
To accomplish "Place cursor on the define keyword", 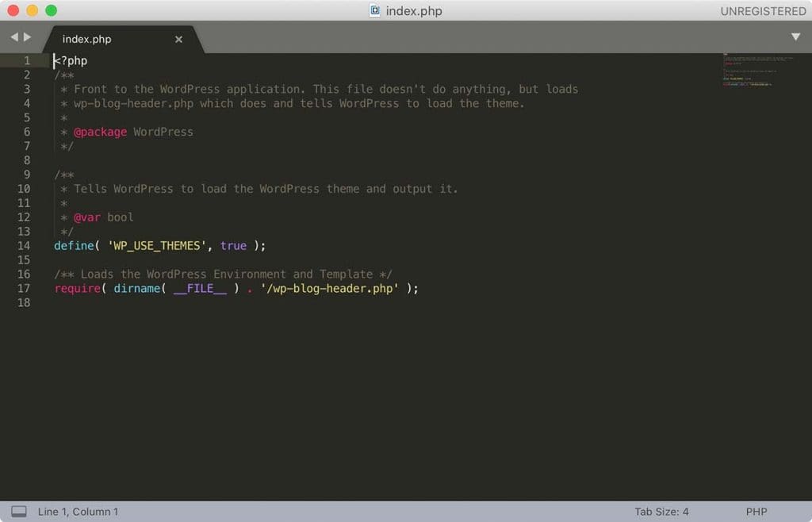I will [74, 245].
